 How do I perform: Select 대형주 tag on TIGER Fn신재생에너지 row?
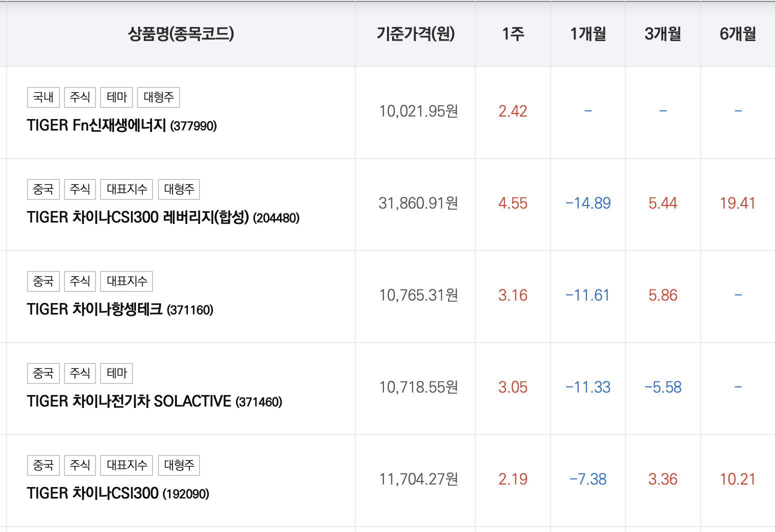[158, 97]
